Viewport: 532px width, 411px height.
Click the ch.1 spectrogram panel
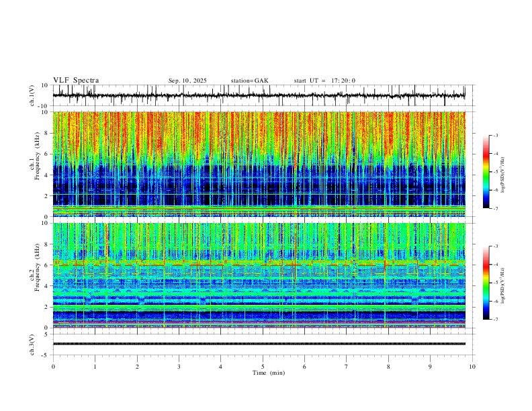259,164
